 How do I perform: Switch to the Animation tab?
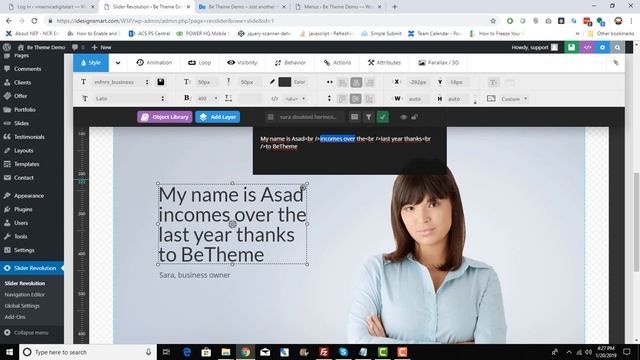(x=154, y=63)
